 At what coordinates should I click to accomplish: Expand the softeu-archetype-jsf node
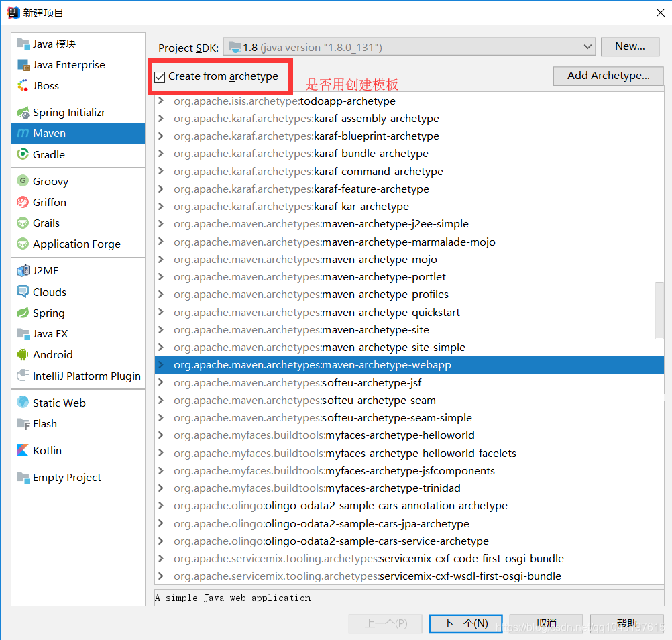click(x=161, y=382)
